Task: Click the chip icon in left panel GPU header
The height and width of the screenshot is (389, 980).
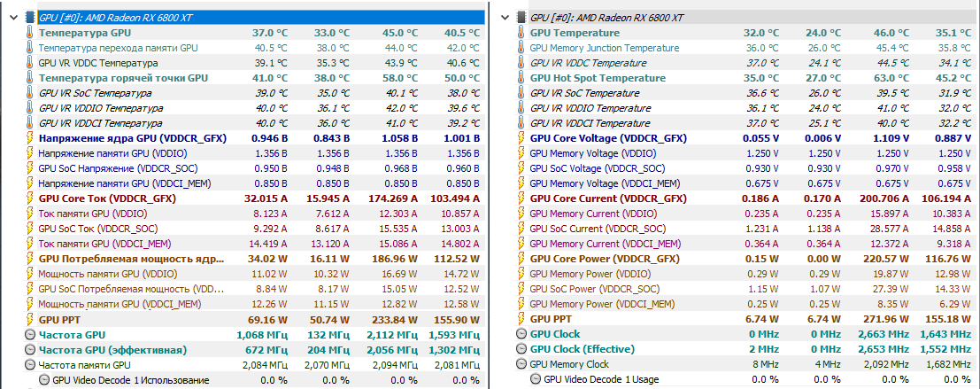Action: pyautogui.click(x=29, y=18)
